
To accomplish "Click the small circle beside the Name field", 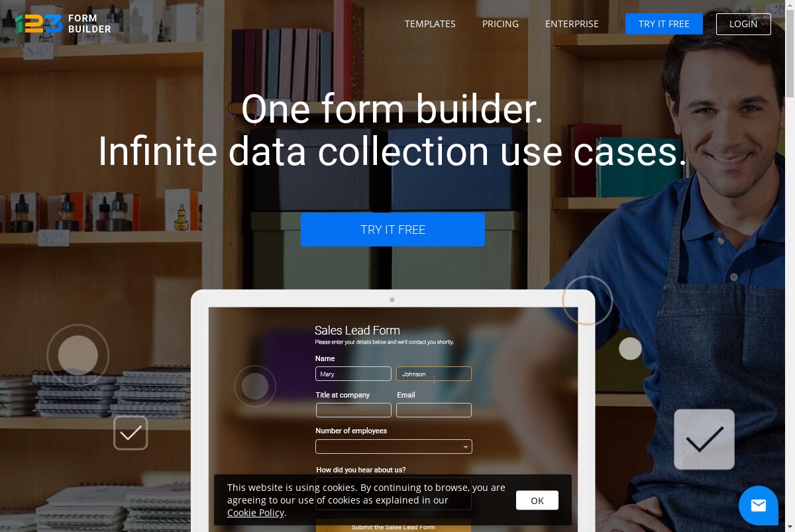I will click(x=255, y=386).
